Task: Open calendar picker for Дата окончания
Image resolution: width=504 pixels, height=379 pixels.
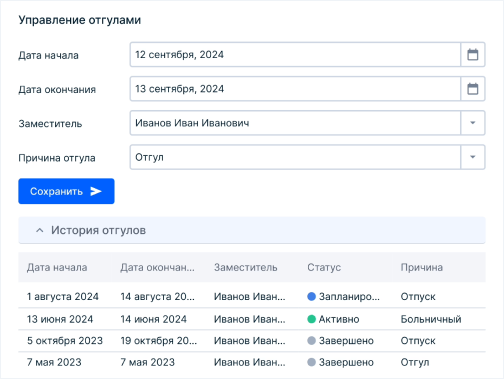Action: pos(472,89)
